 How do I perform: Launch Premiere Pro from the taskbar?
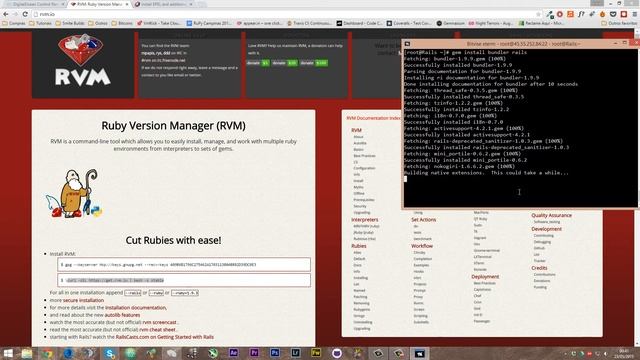[x=254, y=353]
